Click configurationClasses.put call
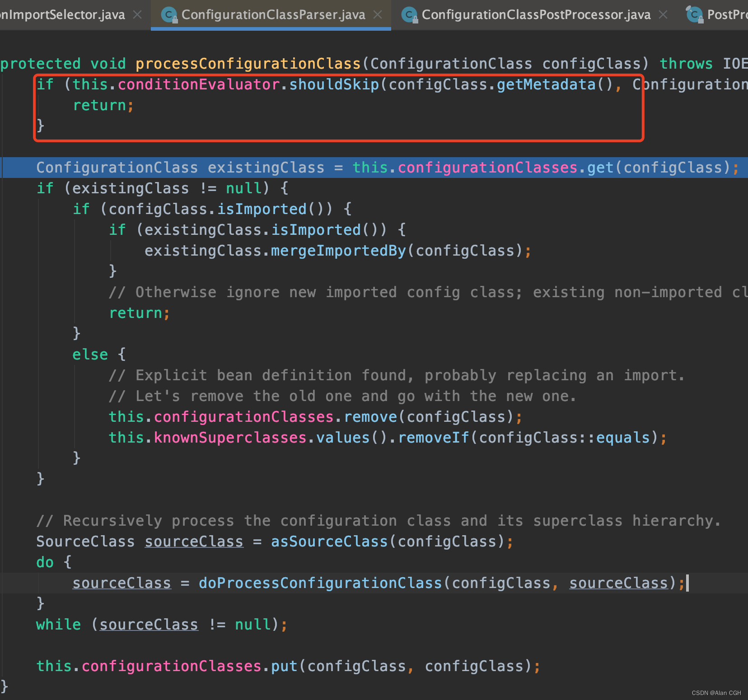This screenshot has height=700, width=748. (x=190, y=666)
